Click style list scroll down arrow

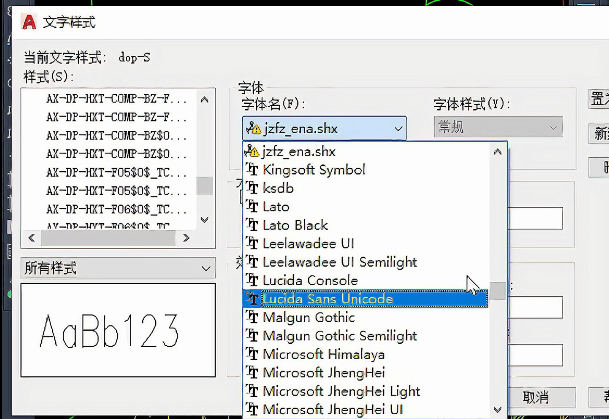coord(204,220)
